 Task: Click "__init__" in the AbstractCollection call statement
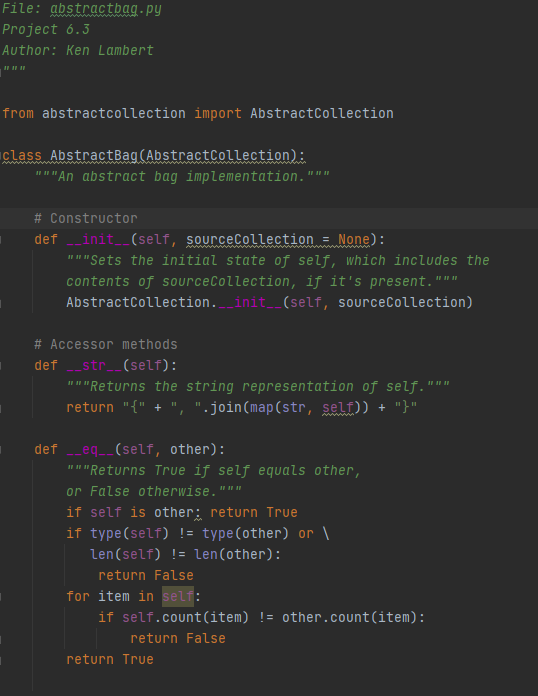250,302
